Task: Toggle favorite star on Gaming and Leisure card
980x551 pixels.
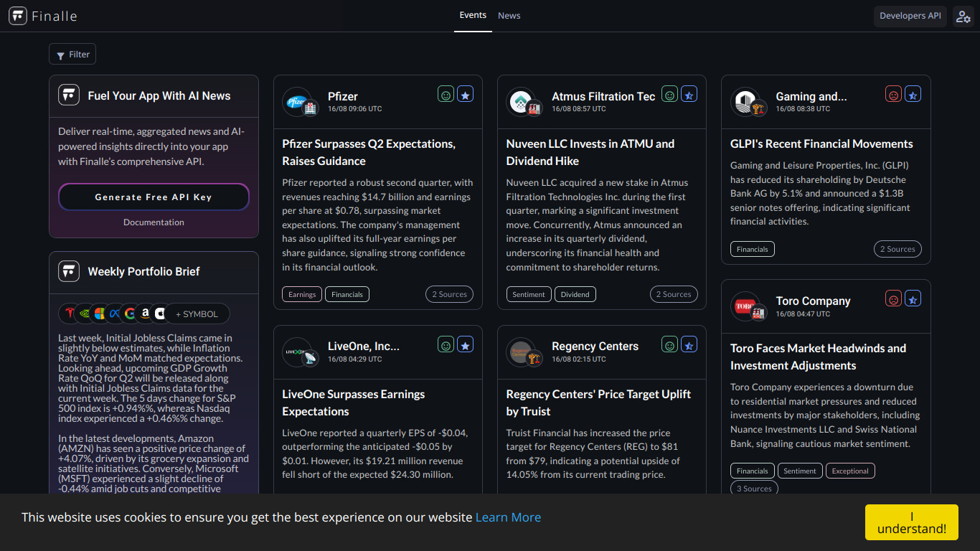Action: coord(913,94)
